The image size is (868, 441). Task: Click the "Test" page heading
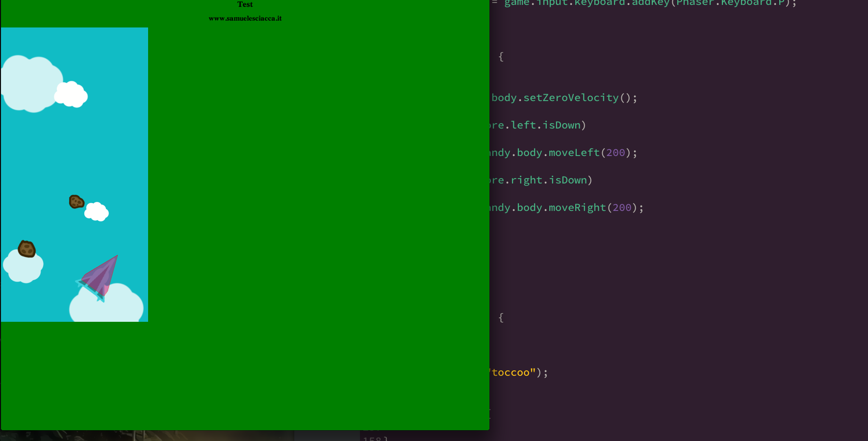click(x=245, y=4)
